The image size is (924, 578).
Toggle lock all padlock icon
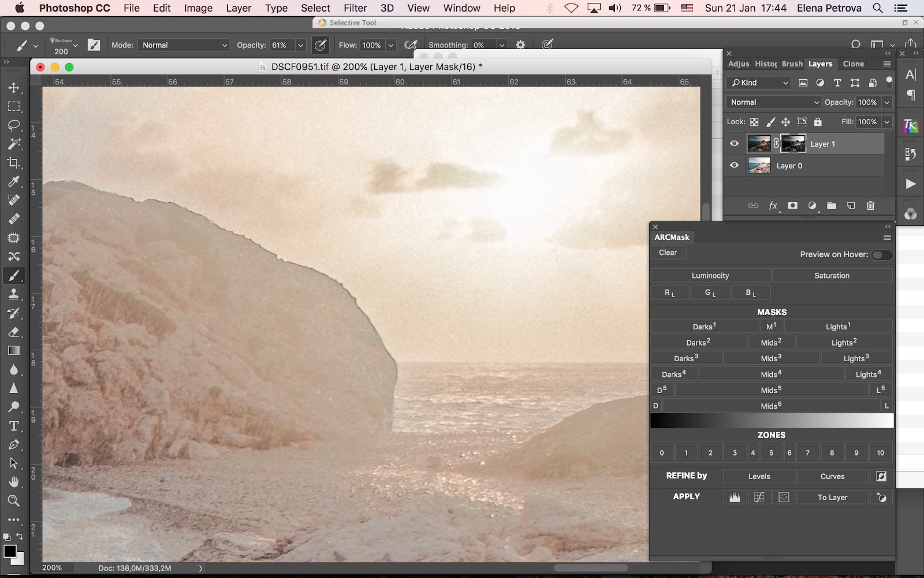818,122
